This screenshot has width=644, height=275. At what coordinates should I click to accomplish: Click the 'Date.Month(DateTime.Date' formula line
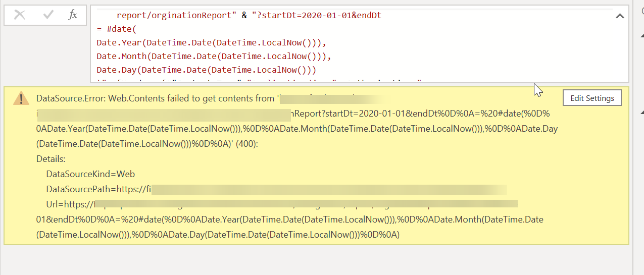(x=214, y=56)
